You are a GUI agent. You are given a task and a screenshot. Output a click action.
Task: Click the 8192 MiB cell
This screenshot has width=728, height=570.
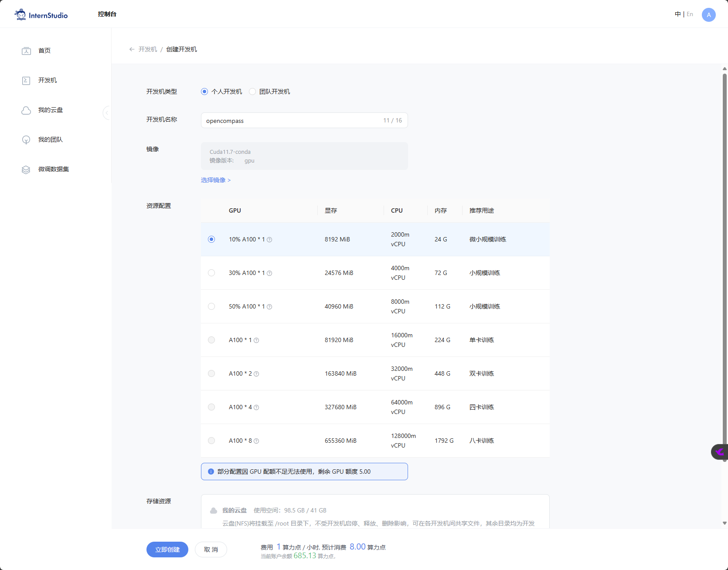coord(337,239)
